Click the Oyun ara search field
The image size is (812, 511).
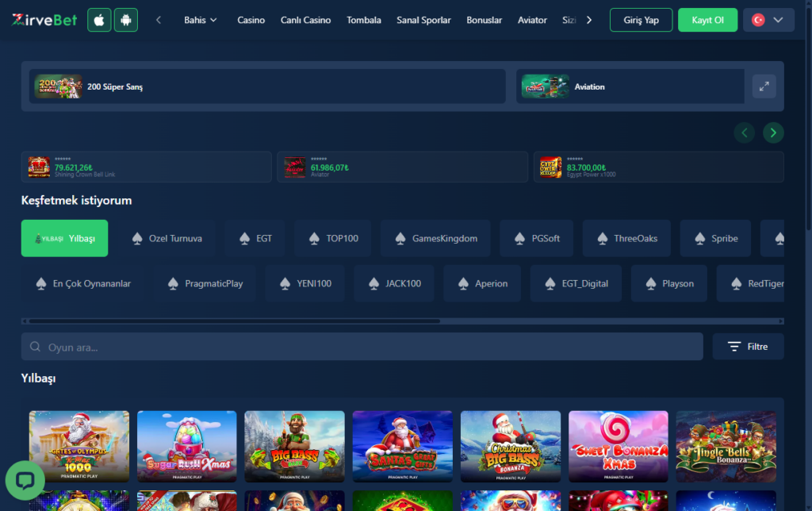[362, 347]
